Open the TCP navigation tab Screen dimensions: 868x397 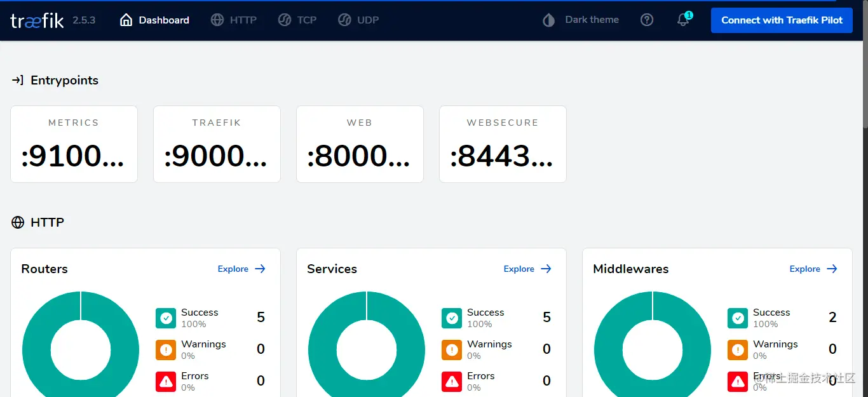297,20
